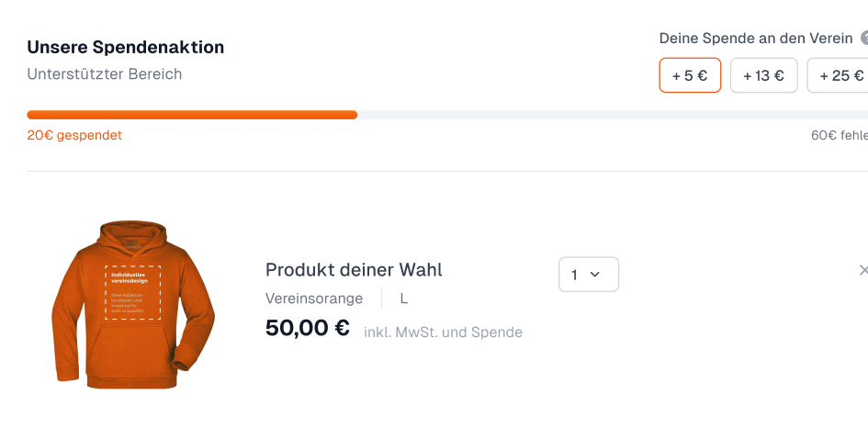Click the Unsere Spendenaktion heading
Screen dimensions: 868x428
[126, 48]
